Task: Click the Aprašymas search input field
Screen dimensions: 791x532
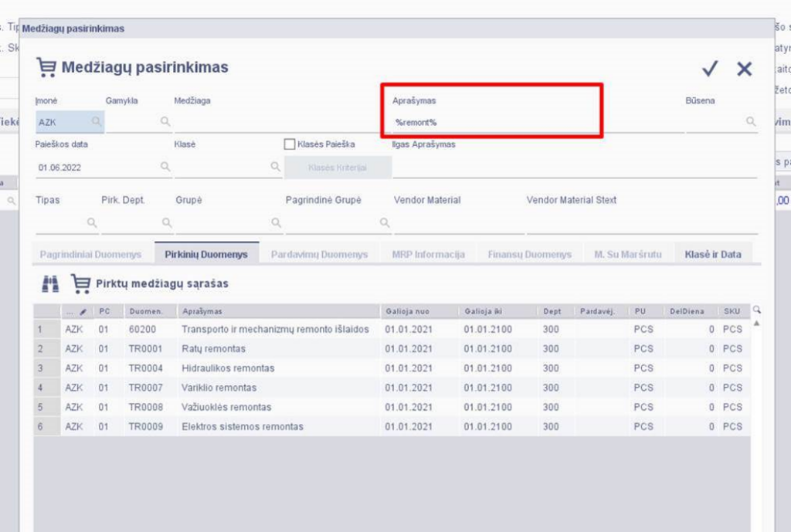Action: pos(494,122)
